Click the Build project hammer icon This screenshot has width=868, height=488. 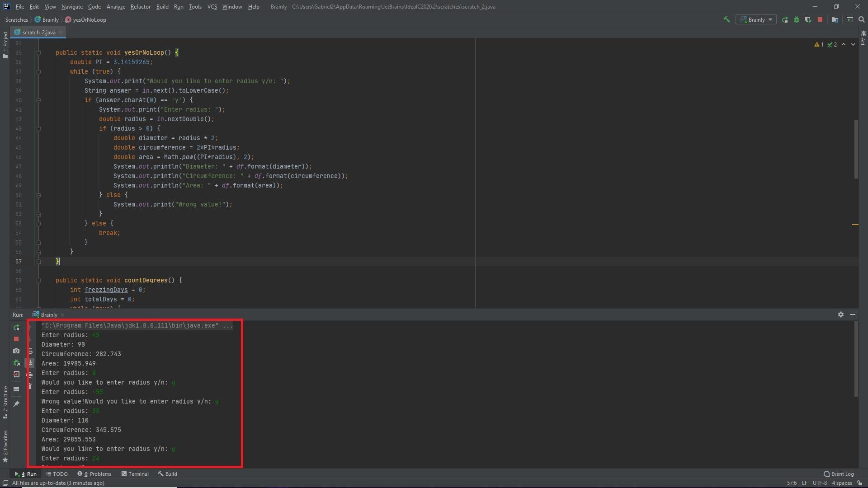click(x=726, y=19)
